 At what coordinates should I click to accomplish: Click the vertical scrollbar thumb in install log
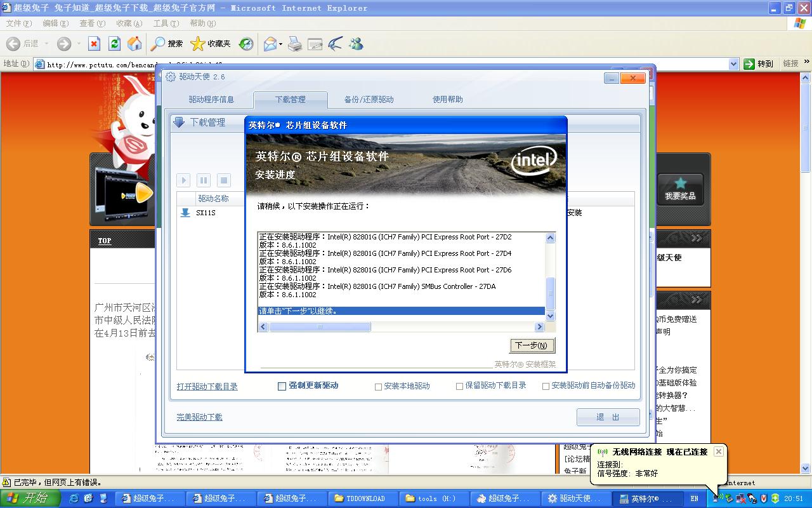point(551,294)
